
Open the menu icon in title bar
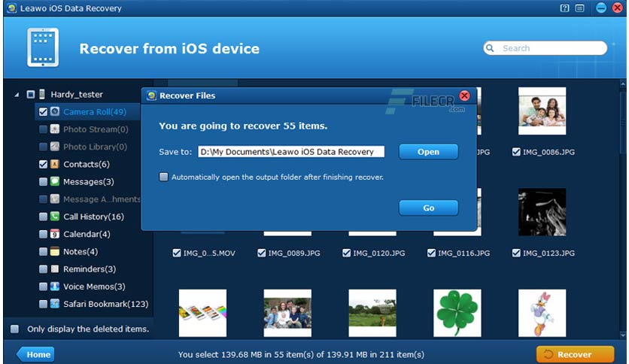[x=579, y=8]
